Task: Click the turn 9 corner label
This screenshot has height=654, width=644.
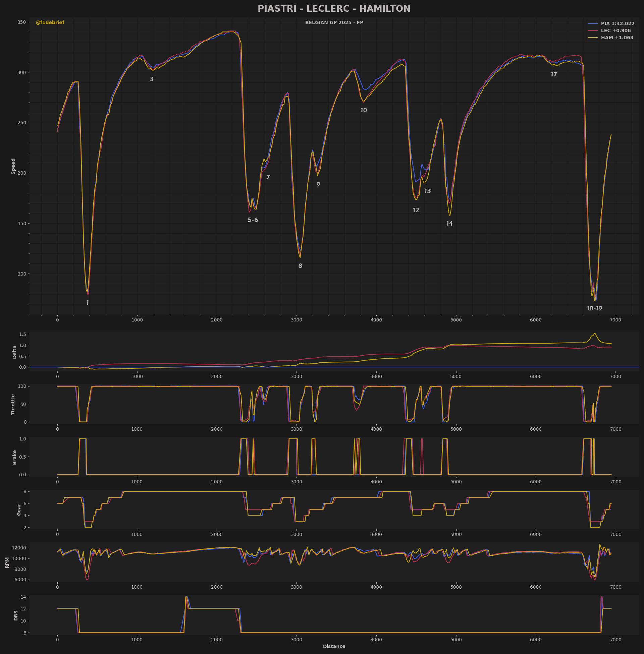Action: pyautogui.click(x=318, y=185)
